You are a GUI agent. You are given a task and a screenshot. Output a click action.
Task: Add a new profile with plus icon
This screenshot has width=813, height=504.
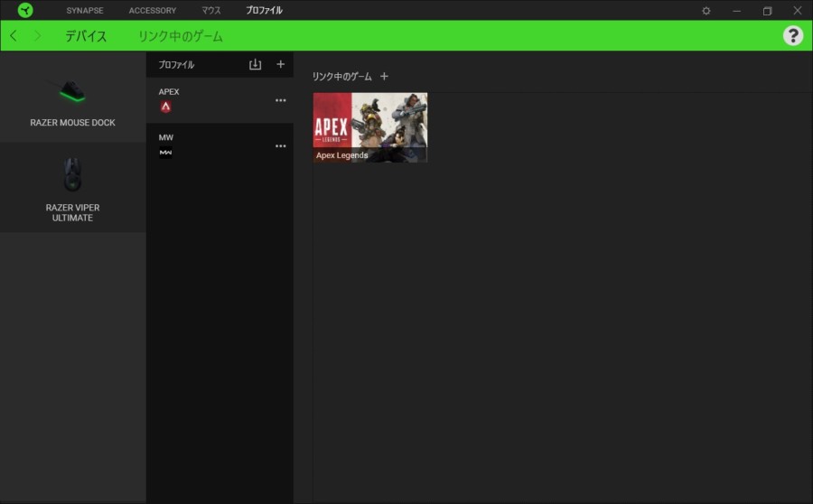click(x=280, y=64)
